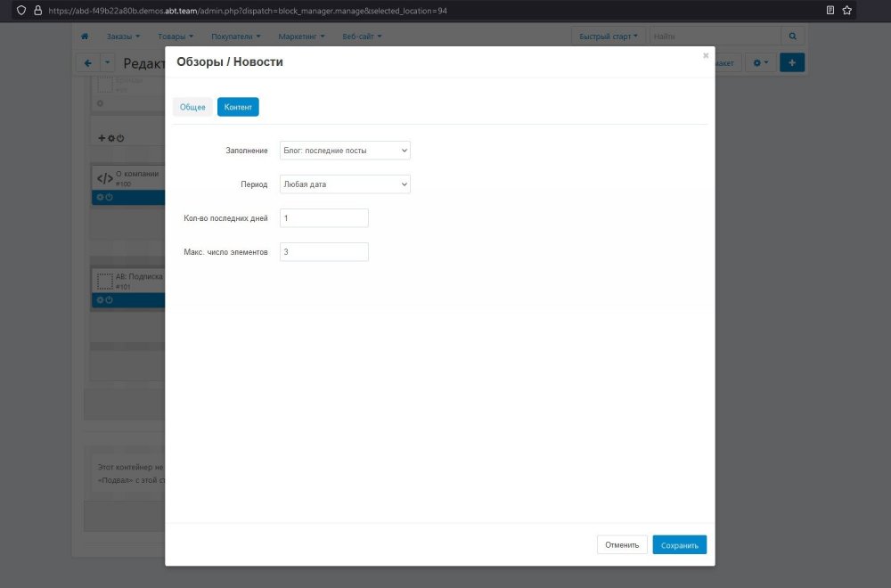The image size is (891, 588).
Task: Click gear icon on О компании block
Action: (100, 198)
